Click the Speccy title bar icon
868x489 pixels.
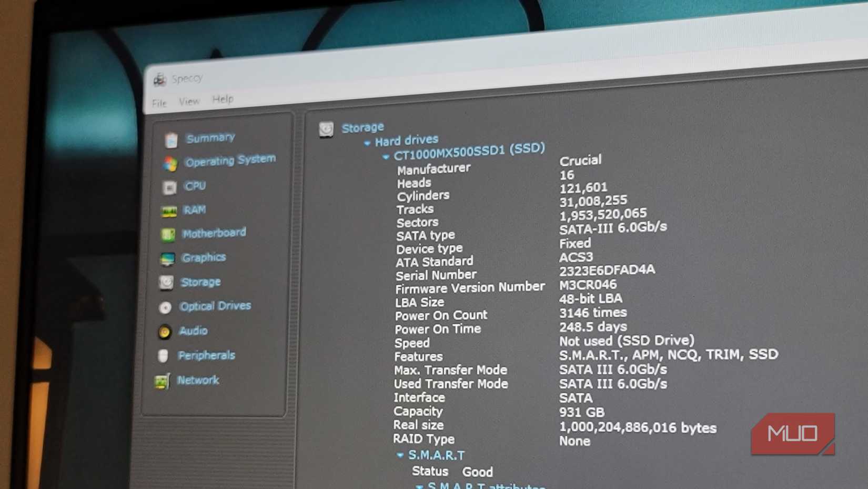[x=160, y=78]
